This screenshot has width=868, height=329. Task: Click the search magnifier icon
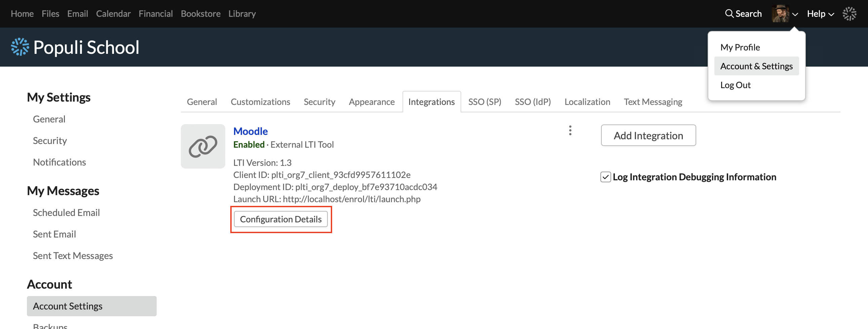click(x=729, y=13)
